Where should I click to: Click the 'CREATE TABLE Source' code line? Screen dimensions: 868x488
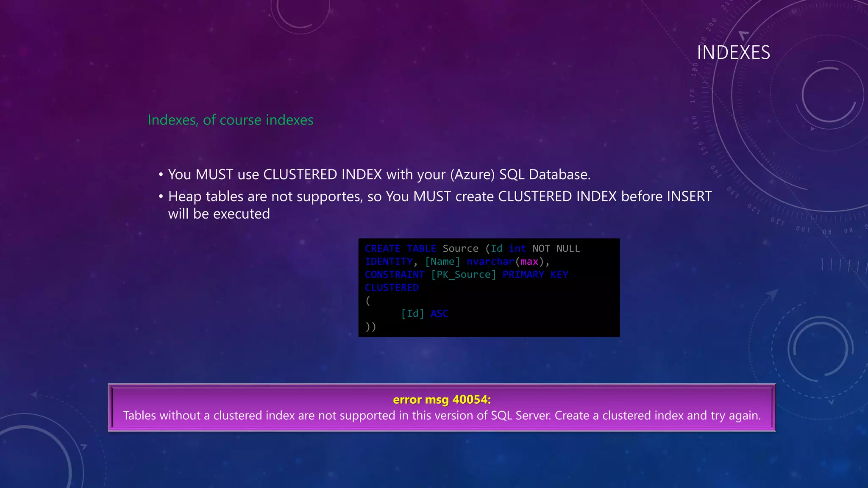coord(472,249)
